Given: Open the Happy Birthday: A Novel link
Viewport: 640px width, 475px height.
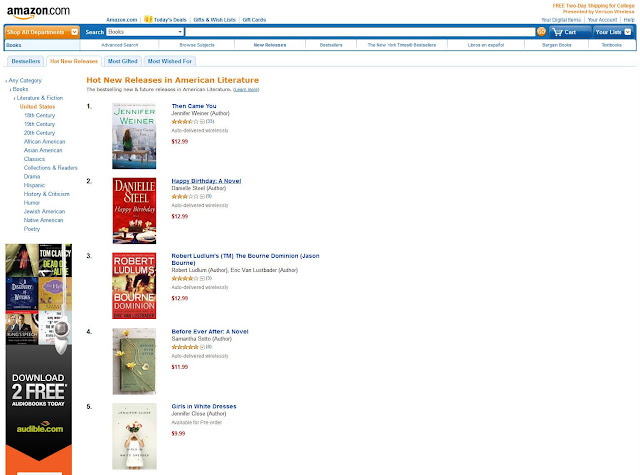Looking at the screenshot, I should pos(206,181).
